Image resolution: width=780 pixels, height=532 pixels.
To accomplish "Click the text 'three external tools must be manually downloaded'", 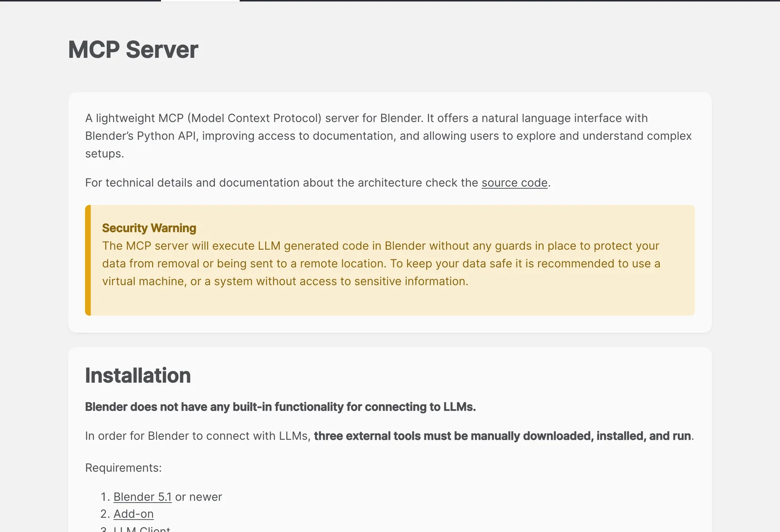I will 453,436.
